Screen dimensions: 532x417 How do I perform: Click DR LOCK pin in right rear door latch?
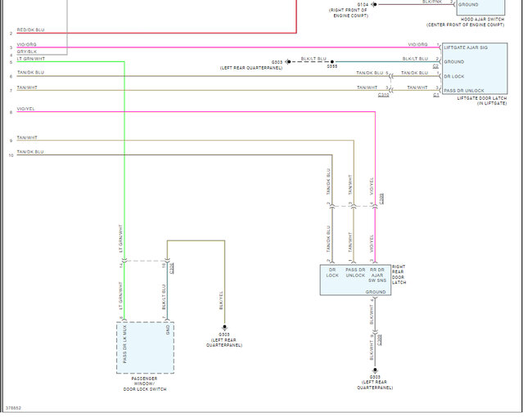click(332, 272)
